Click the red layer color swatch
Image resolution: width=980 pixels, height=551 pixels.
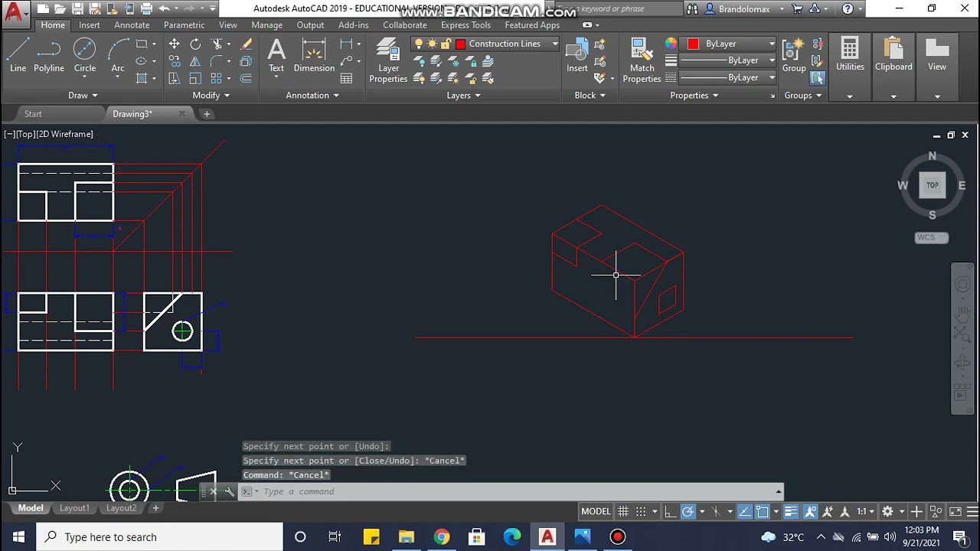[460, 44]
